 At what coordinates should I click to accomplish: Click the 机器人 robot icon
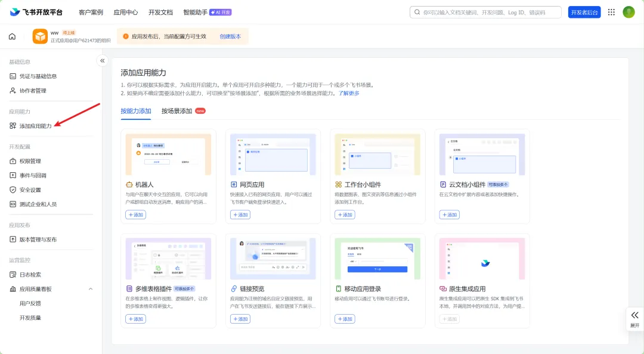click(129, 185)
